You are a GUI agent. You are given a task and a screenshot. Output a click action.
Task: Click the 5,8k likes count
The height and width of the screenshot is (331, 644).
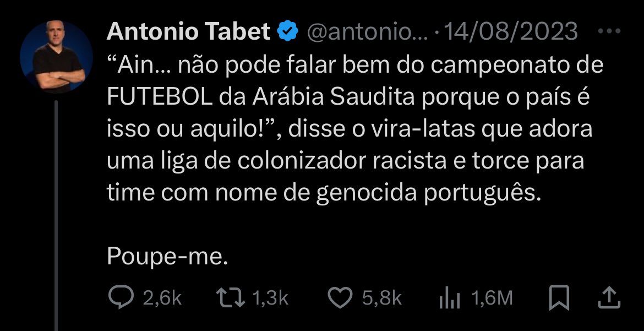pos(381,299)
